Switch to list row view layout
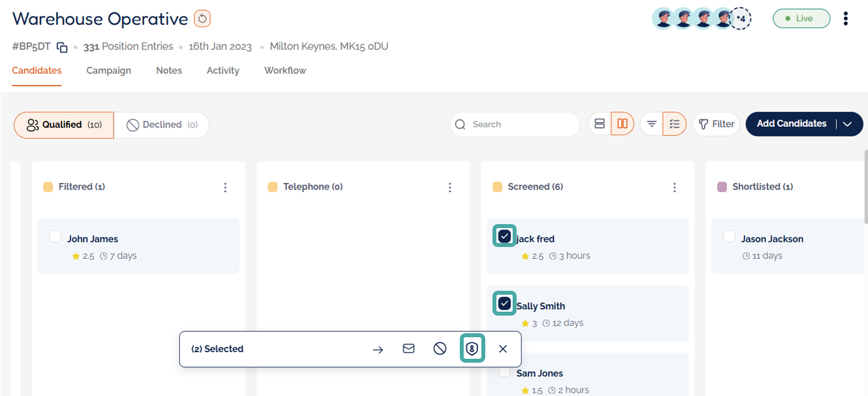Image resolution: width=868 pixels, height=396 pixels. (600, 124)
